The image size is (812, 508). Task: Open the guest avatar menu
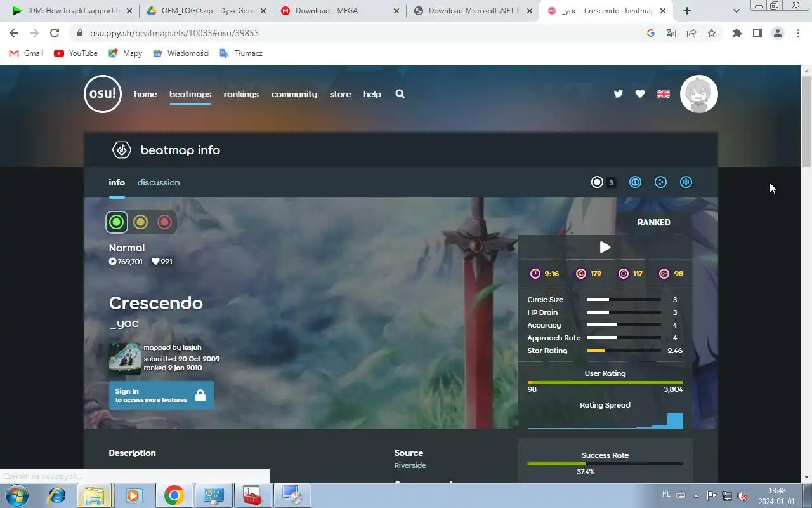[x=699, y=94]
